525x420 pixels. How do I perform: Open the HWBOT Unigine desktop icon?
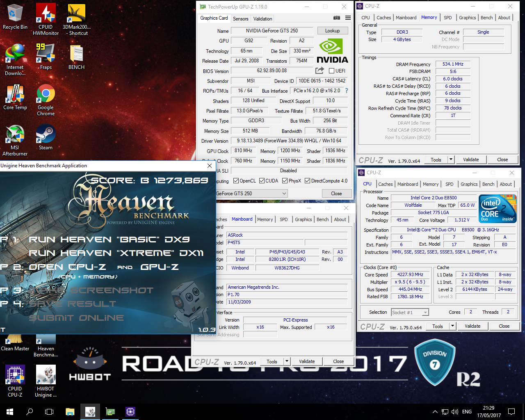(x=46, y=381)
